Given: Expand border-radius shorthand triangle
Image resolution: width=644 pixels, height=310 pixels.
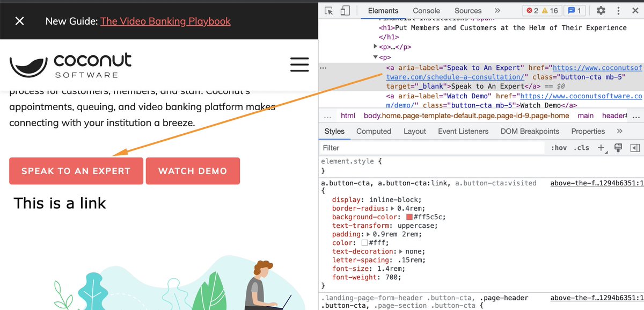Looking at the screenshot, I should point(393,208).
